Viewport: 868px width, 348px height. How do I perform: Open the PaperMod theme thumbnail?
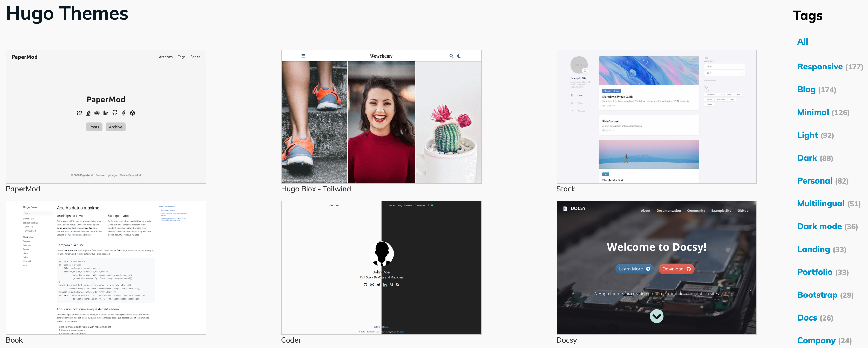pos(106,116)
